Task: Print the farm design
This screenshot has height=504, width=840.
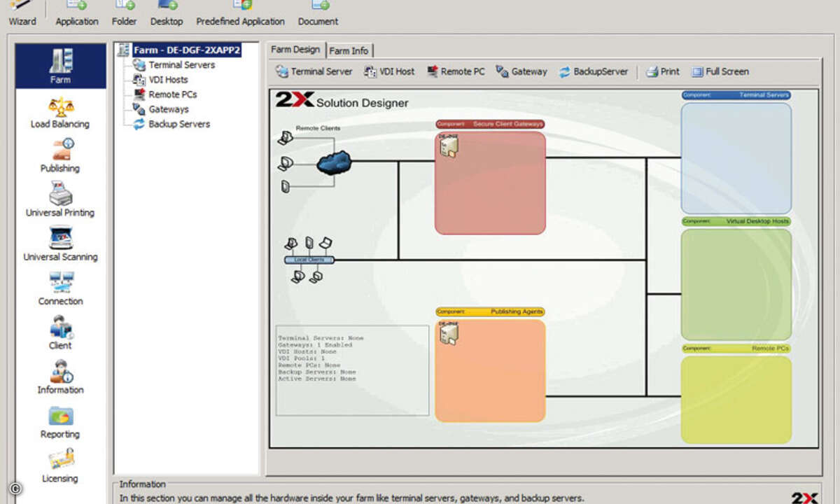Action: click(x=662, y=71)
